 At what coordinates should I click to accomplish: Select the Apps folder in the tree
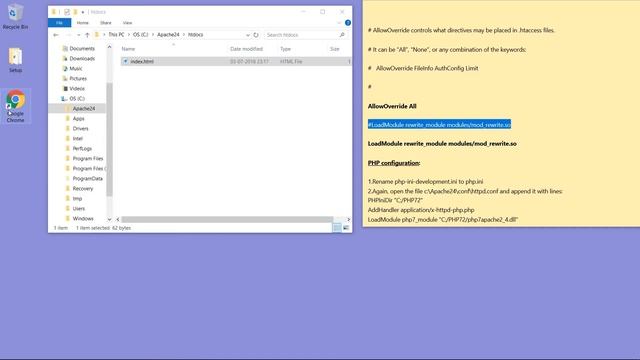click(x=78, y=118)
